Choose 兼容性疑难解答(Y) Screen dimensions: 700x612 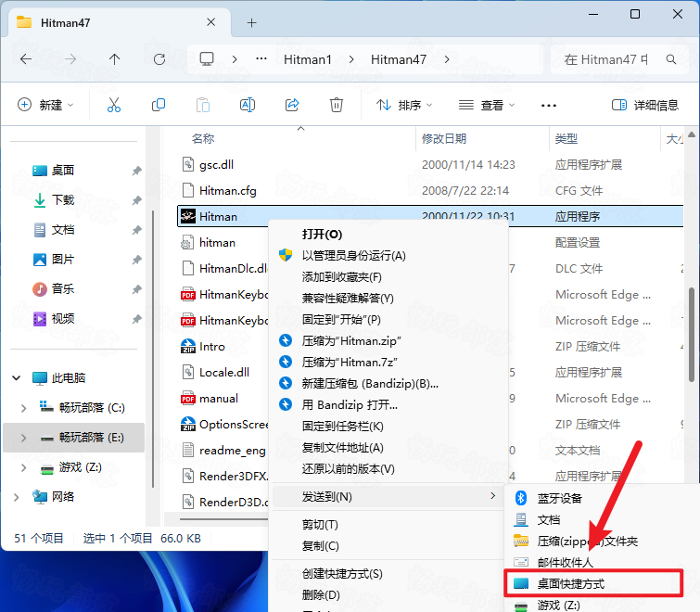point(388,299)
